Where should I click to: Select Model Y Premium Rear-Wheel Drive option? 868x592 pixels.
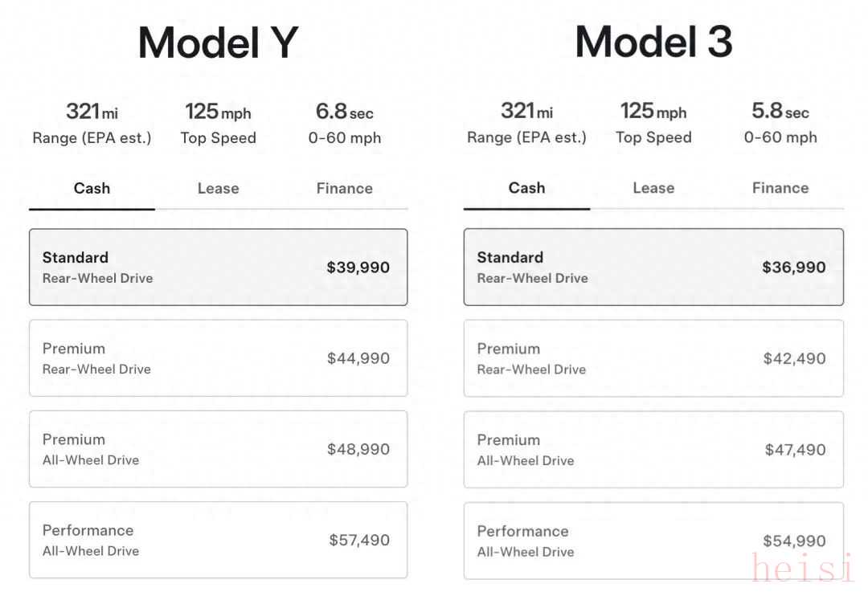218,358
